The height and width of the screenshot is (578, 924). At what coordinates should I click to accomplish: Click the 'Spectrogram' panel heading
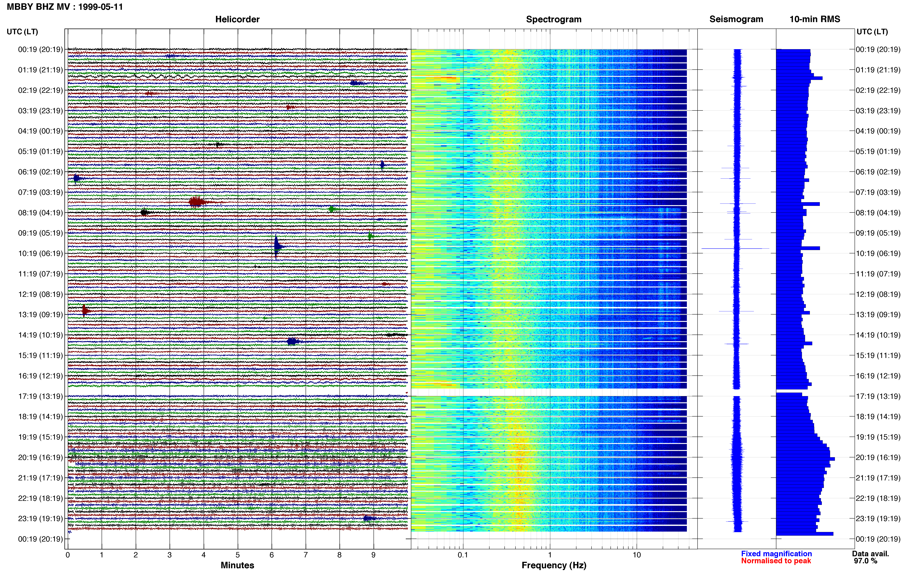point(554,19)
